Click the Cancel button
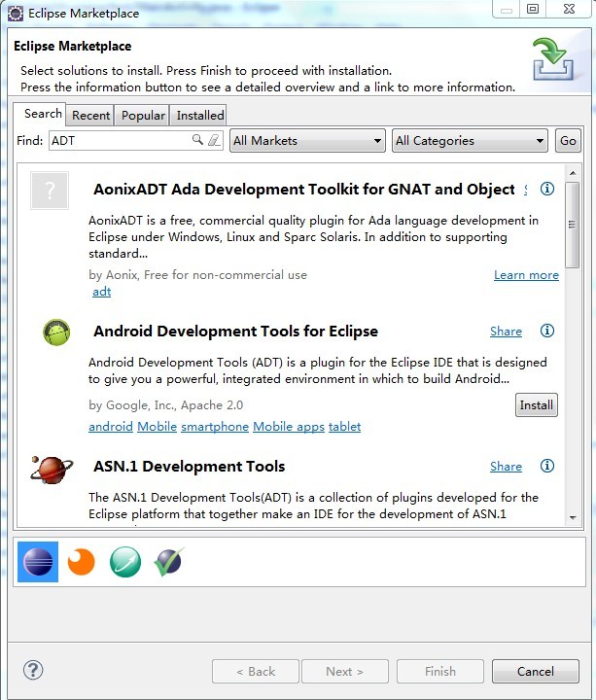The width and height of the screenshot is (596, 700). (536, 671)
